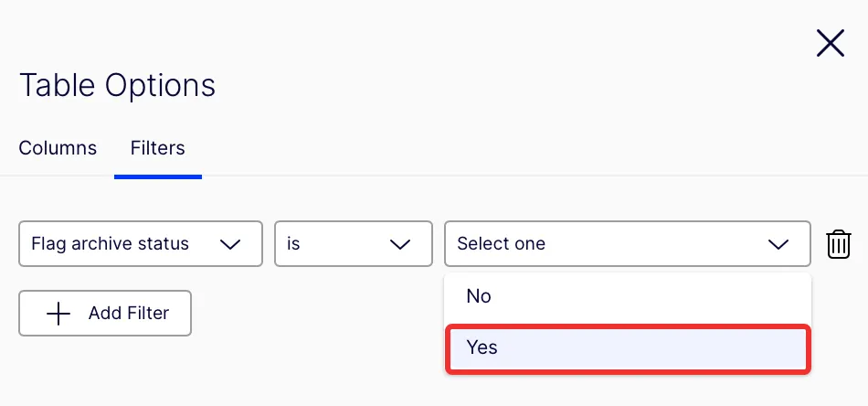Add a new filter row
This screenshot has width=868, height=406.
coord(105,314)
